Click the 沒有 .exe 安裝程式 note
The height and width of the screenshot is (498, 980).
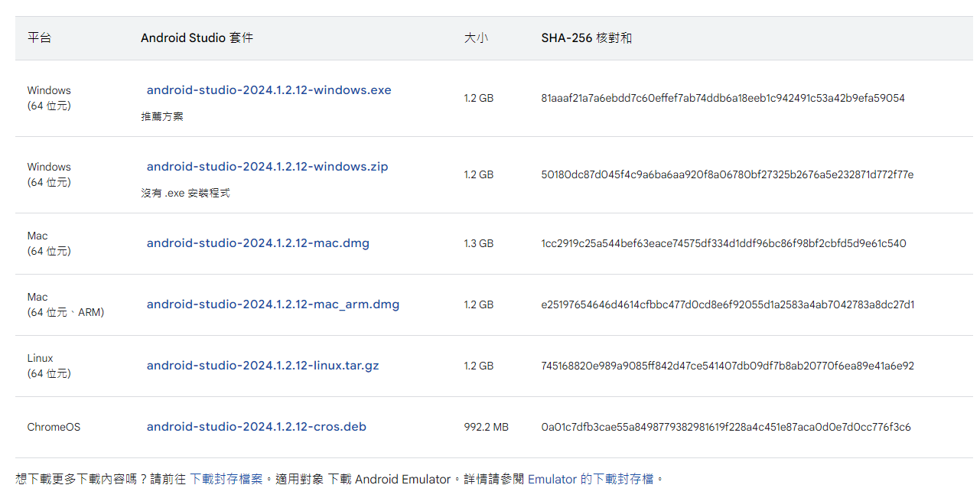coord(185,193)
